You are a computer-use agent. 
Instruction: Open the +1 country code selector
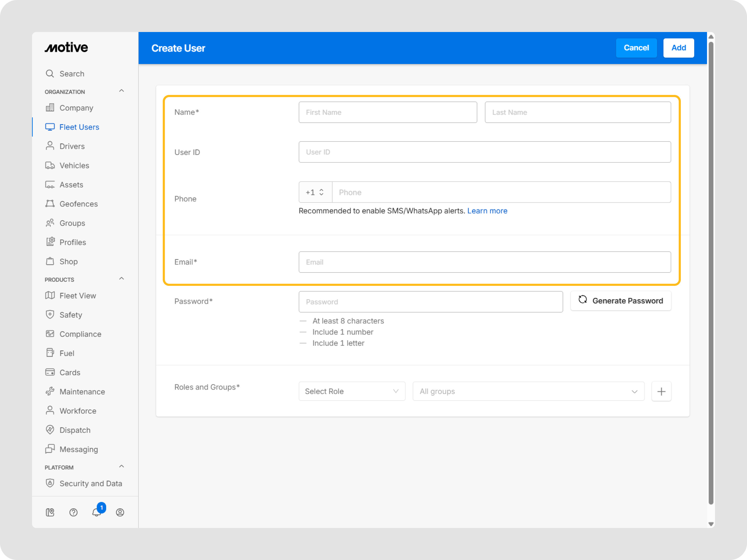pyautogui.click(x=315, y=192)
